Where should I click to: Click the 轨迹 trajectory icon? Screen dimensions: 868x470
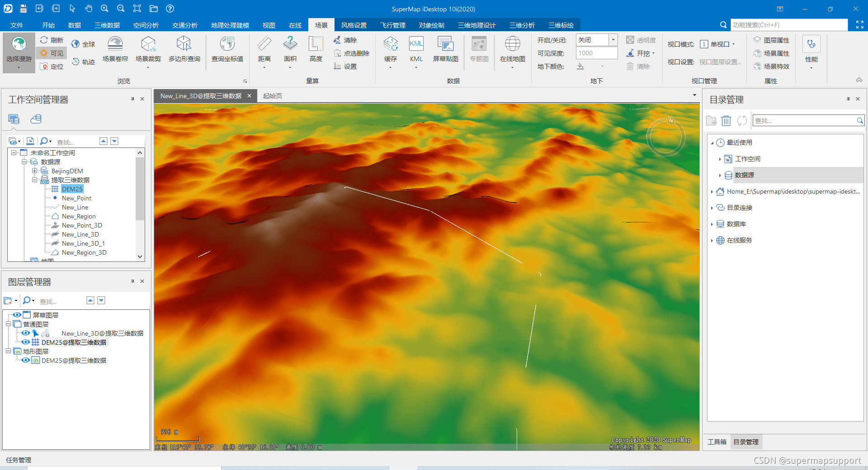75,62
